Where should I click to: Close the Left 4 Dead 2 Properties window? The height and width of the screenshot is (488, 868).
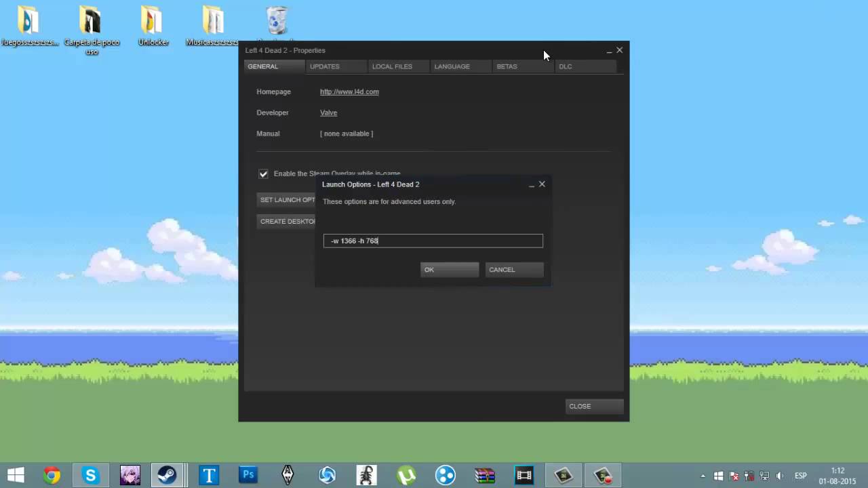[619, 50]
